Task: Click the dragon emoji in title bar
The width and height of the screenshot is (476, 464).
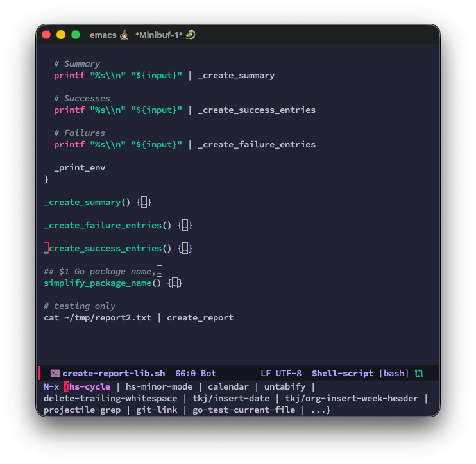Action: pyautogui.click(x=191, y=35)
